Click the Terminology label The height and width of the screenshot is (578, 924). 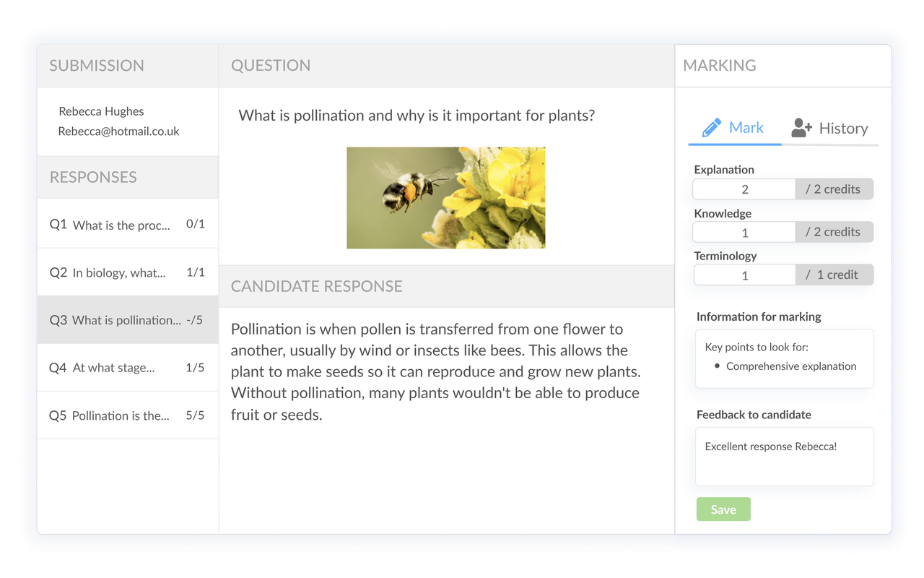(x=725, y=256)
